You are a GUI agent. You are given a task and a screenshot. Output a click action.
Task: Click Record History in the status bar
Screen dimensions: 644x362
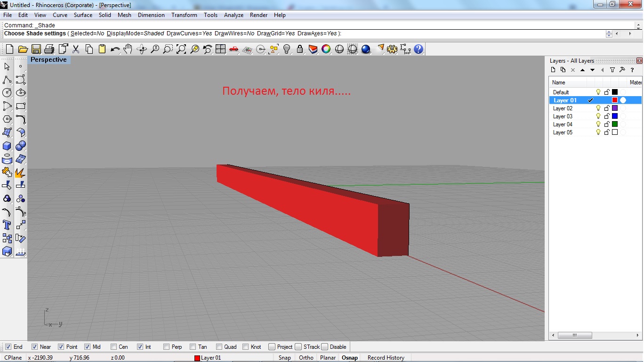(x=386, y=358)
